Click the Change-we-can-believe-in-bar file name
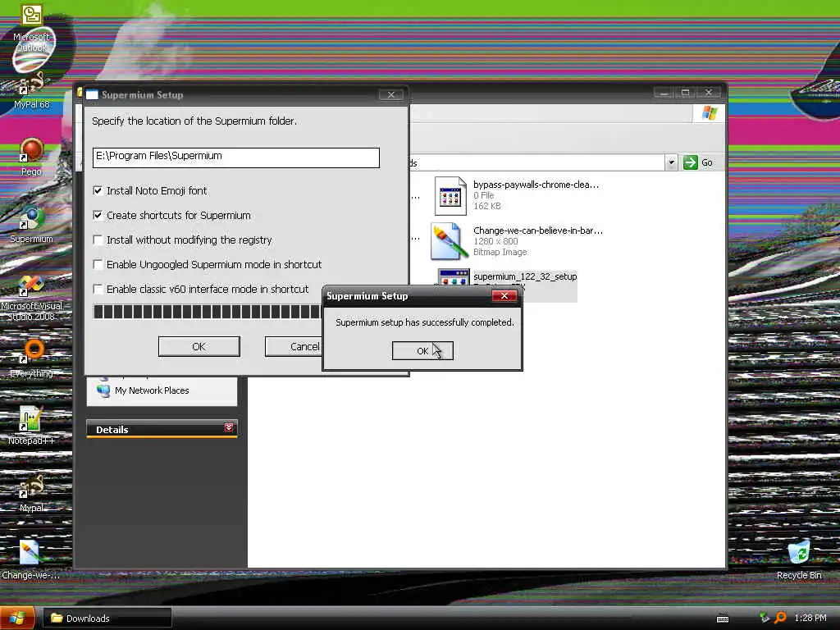The width and height of the screenshot is (840, 630). pos(538,231)
